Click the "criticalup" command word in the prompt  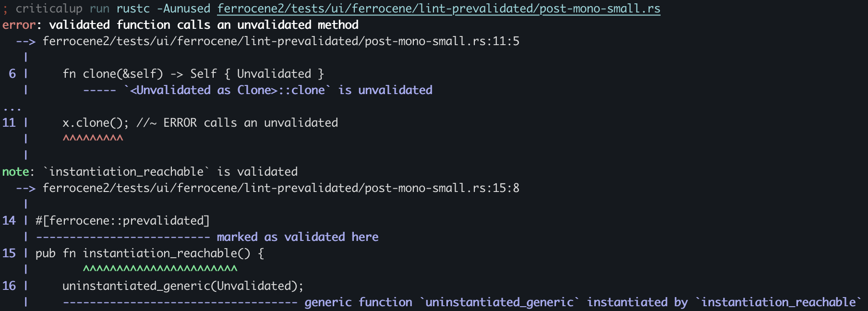49,9
